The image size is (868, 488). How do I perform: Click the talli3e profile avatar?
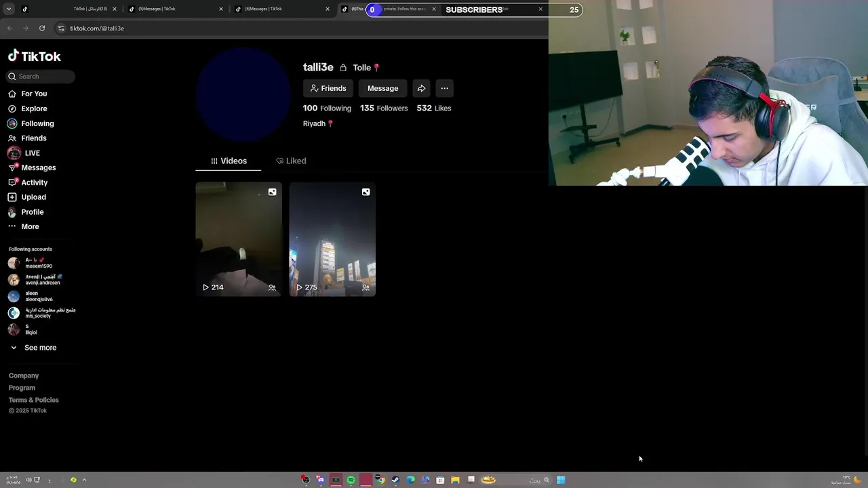coord(243,95)
